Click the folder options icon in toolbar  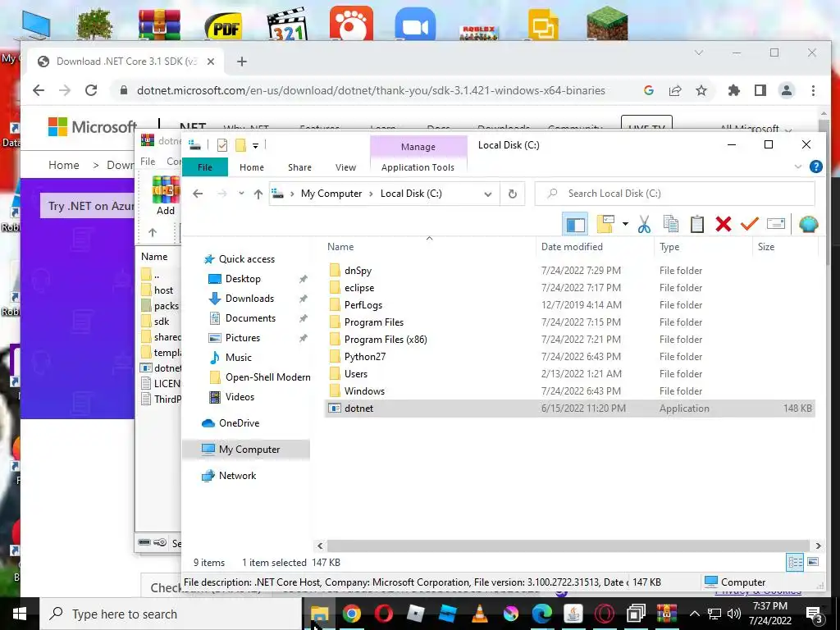605,225
